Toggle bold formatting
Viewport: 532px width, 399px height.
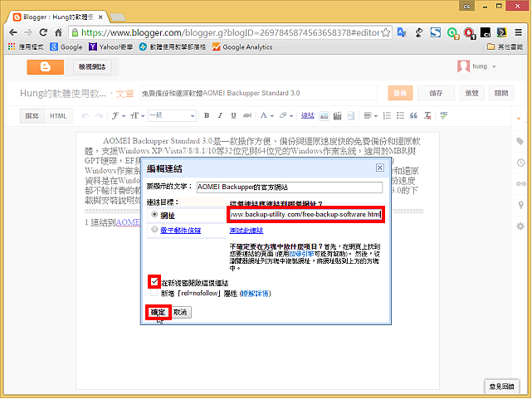point(207,115)
